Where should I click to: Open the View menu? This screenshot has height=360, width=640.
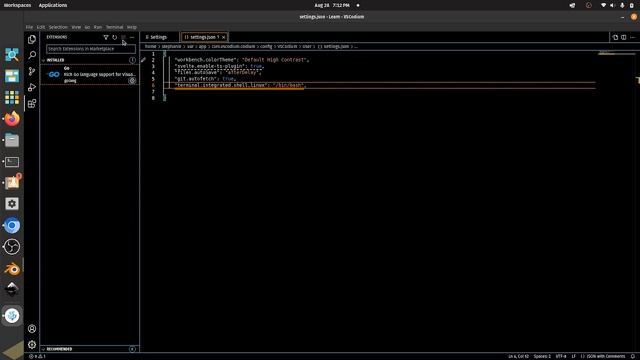(x=76, y=27)
